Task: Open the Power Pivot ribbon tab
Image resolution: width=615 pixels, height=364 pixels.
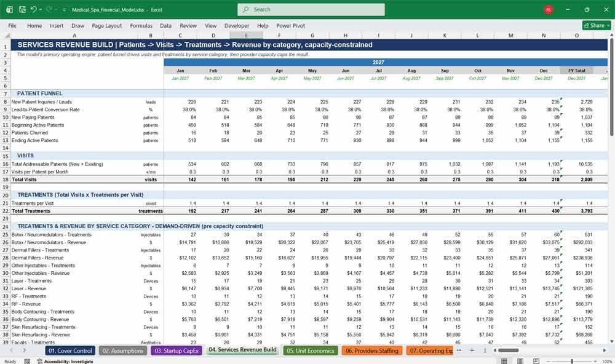Action: (x=291, y=25)
